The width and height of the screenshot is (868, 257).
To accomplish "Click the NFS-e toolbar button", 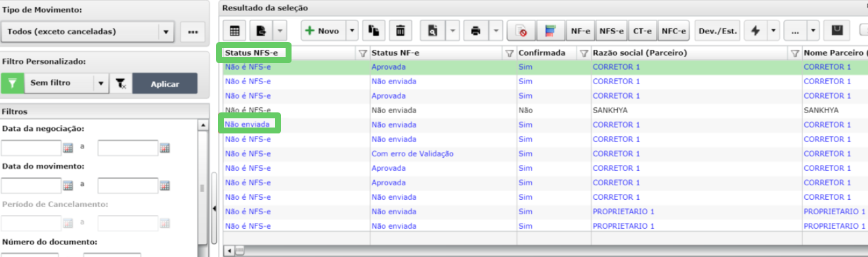I will pos(612,31).
